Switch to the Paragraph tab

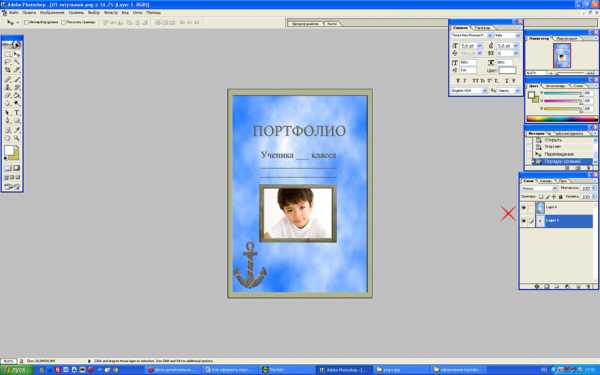(x=483, y=28)
